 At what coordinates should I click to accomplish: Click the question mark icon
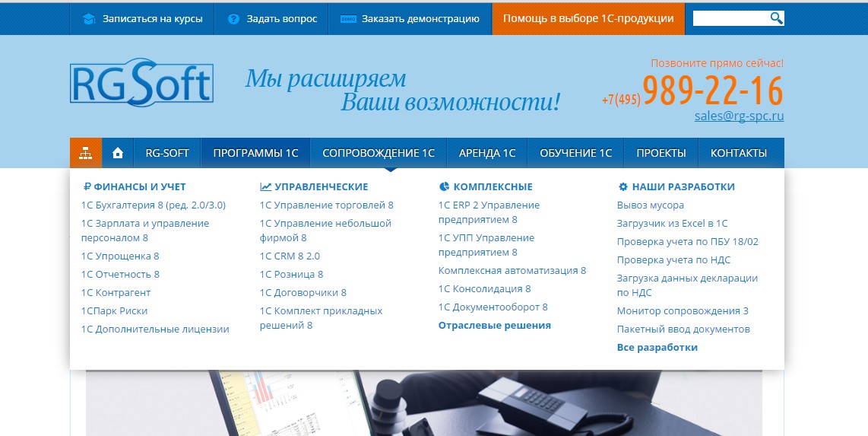[233, 19]
